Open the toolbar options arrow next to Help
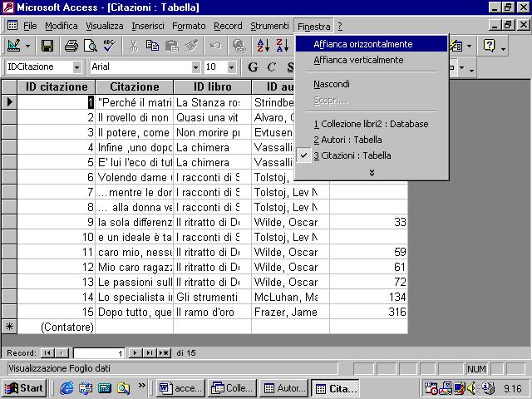The width and height of the screenshot is (532, 399). tap(504, 49)
